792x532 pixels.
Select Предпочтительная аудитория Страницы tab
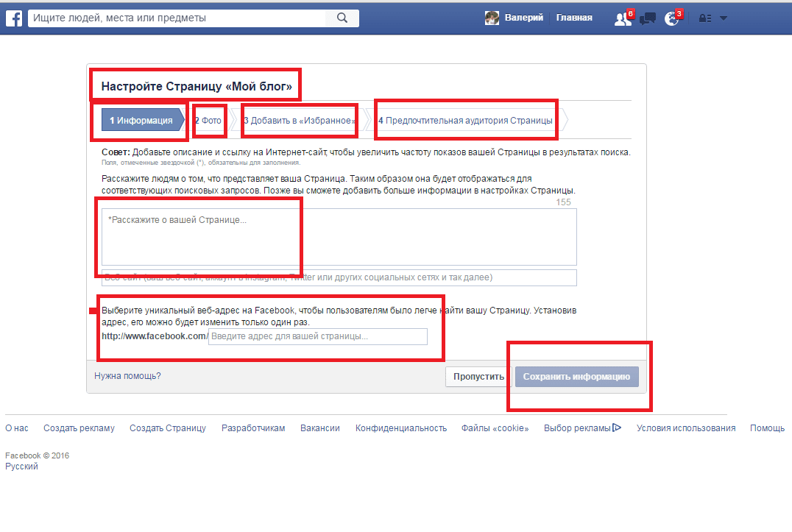(466, 121)
